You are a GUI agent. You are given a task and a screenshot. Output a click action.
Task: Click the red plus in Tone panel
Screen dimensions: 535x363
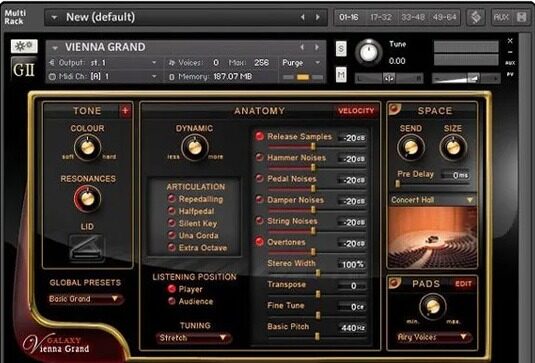click(x=125, y=111)
